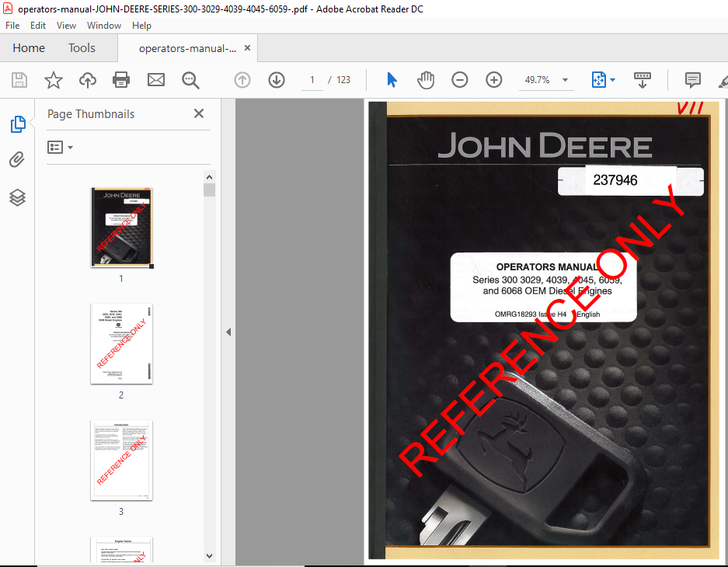Go to next page arrow
This screenshot has width=728, height=567.
[277, 80]
